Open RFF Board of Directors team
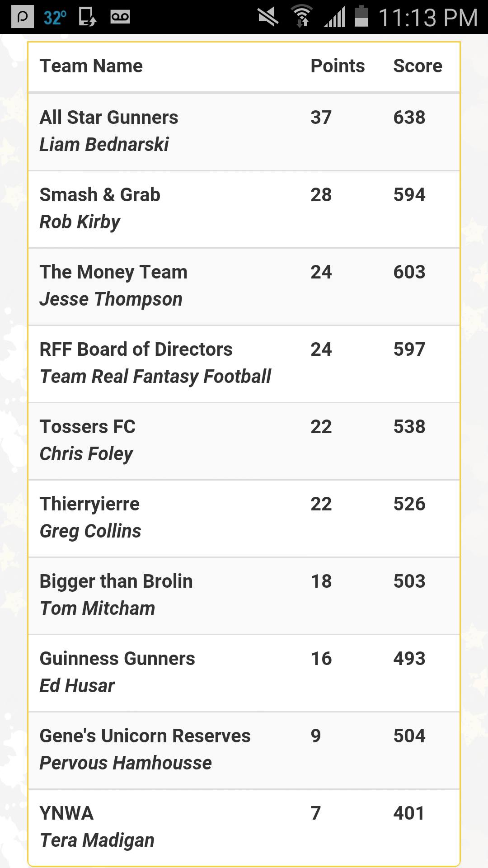Screen dimensions: 488x868 pos(244,364)
